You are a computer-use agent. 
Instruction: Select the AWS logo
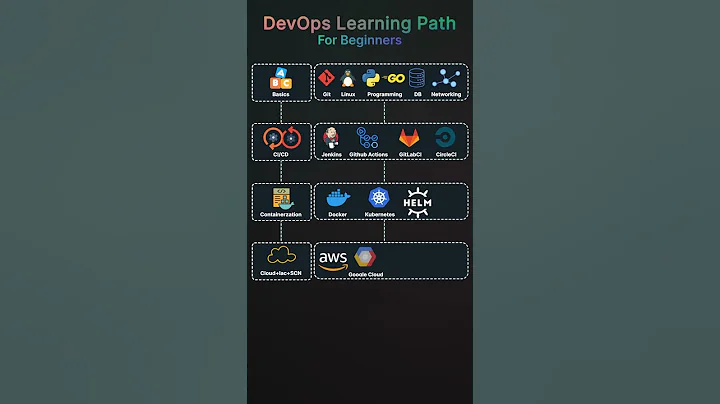coord(333,261)
